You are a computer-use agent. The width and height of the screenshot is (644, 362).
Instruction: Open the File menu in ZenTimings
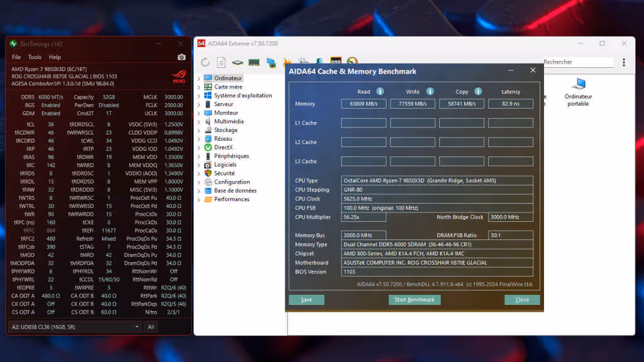point(16,57)
